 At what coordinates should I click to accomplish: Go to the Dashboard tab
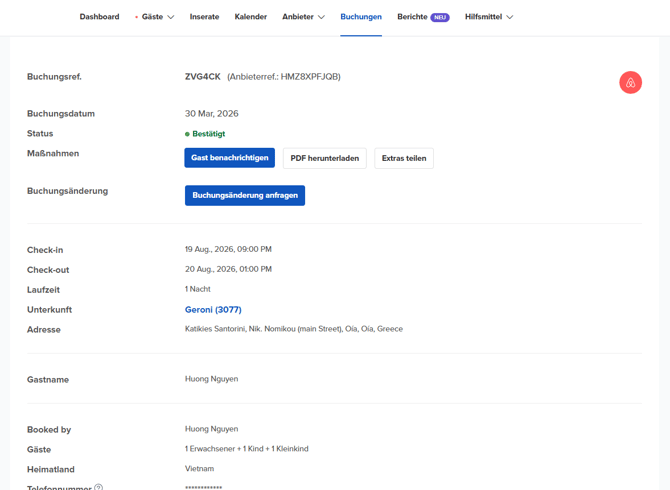[99, 17]
